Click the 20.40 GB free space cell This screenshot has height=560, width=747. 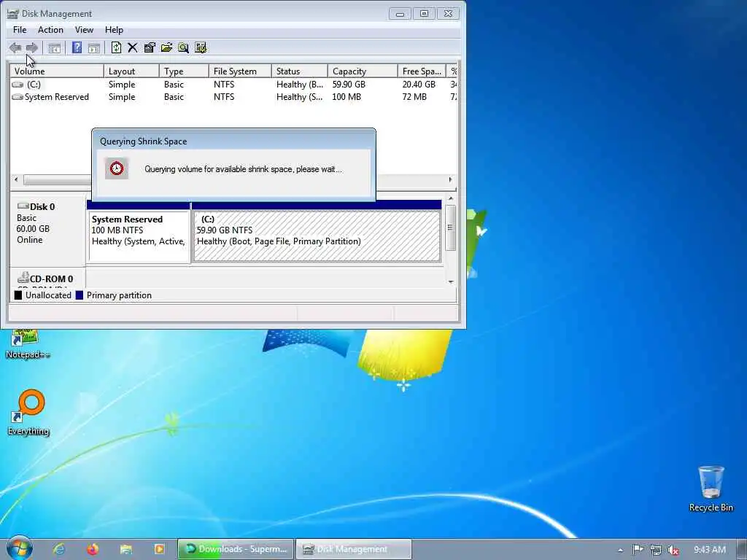419,85
